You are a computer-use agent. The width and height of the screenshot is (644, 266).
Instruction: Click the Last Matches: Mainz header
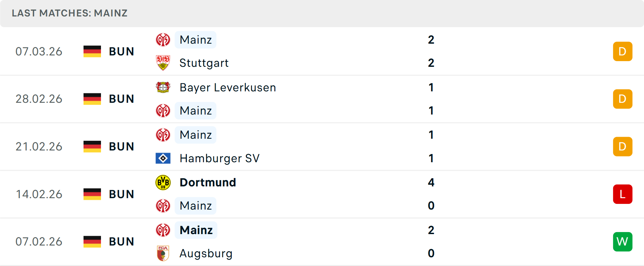click(x=69, y=13)
